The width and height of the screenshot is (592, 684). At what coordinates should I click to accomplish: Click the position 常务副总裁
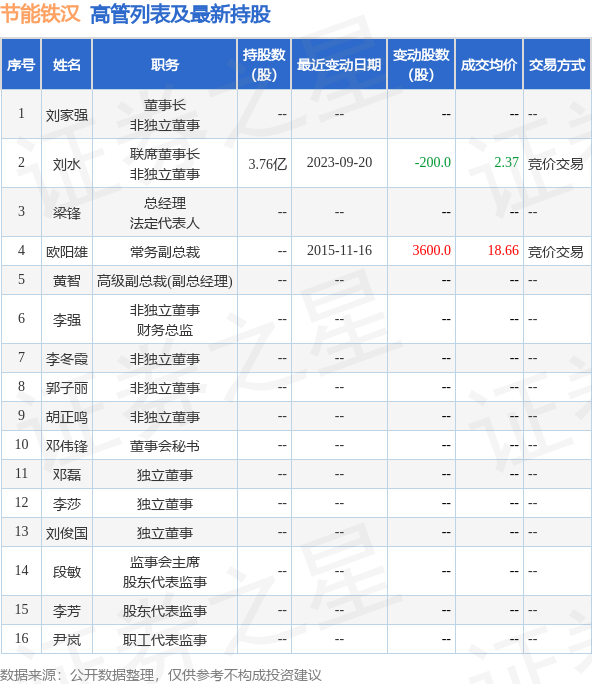pos(164,252)
